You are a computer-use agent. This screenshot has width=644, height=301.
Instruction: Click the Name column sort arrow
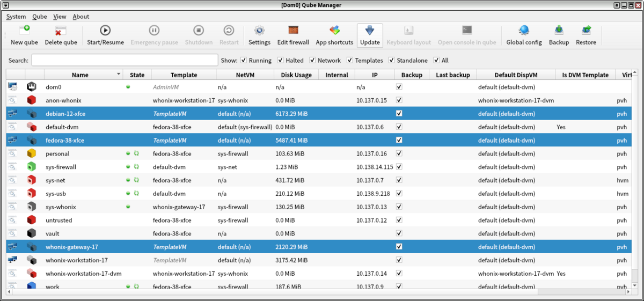pos(119,75)
